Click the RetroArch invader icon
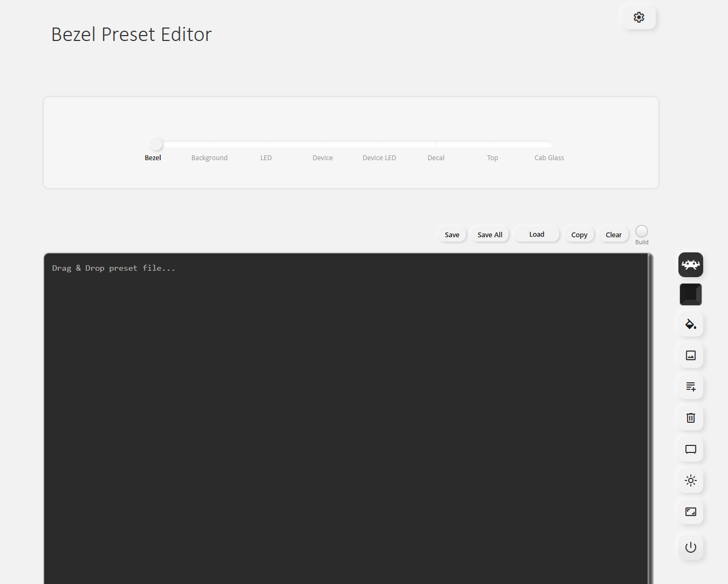The image size is (728, 584). pos(690,265)
